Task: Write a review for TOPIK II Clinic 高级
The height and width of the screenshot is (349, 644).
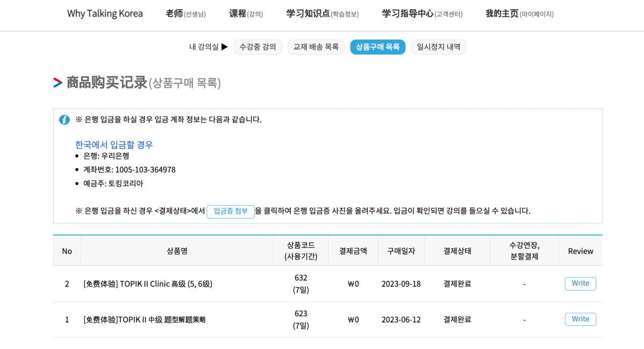Action: pyautogui.click(x=580, y=283)
